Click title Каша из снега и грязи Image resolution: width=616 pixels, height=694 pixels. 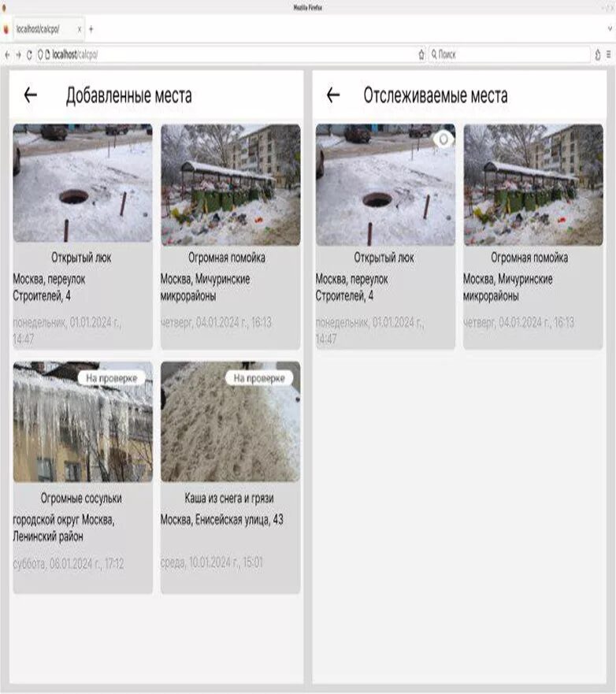tap(229, 499)
